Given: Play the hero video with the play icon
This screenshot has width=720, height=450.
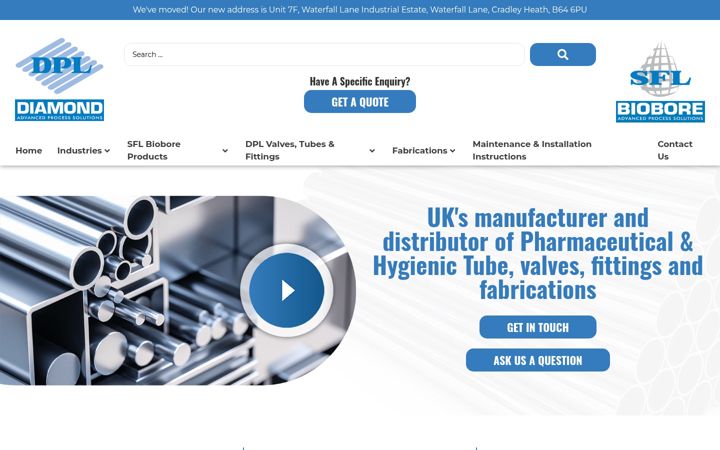Looking at the screenshot, I should [x=287, y=290].
